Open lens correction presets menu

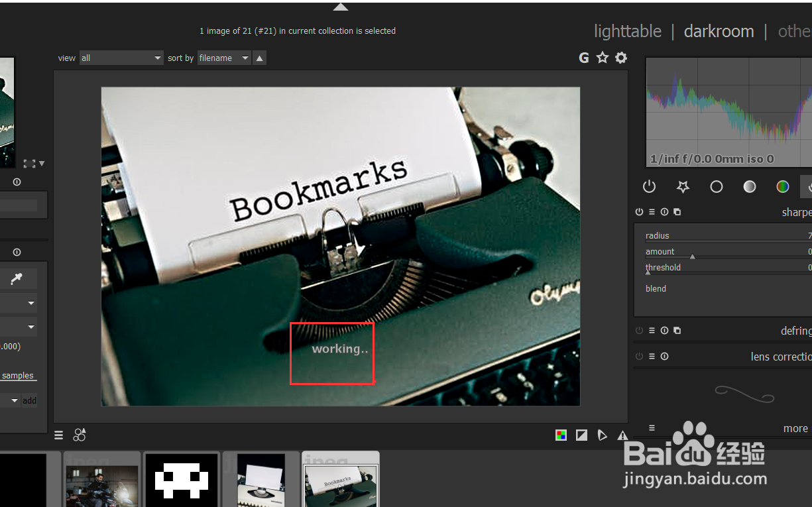(652, 357)
